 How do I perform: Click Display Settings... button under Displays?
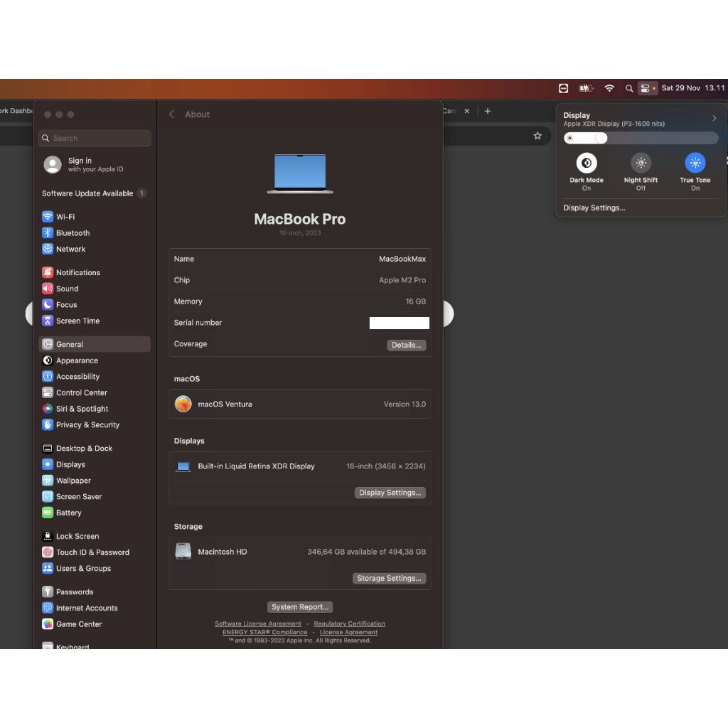(x=390, y=493)
